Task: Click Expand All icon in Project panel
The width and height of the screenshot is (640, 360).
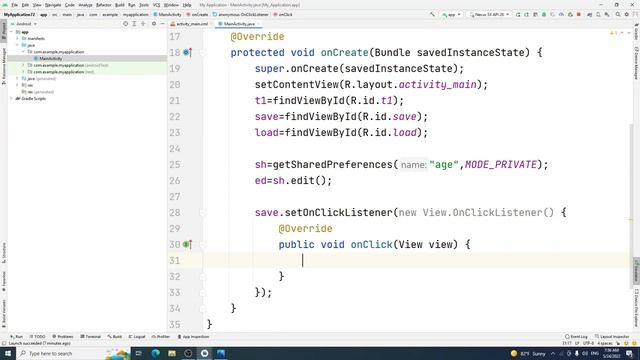Action: [134, 24]
